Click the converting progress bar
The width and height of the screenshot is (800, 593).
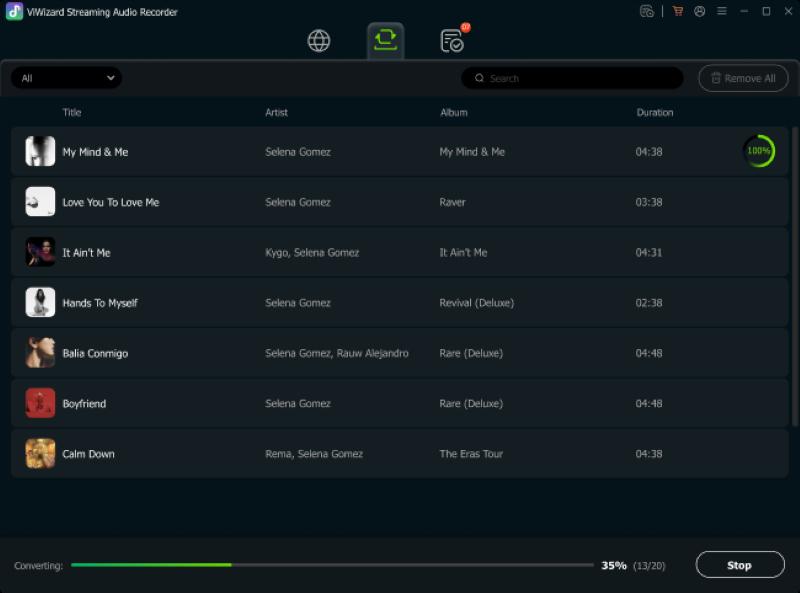(x=332, y=565)
